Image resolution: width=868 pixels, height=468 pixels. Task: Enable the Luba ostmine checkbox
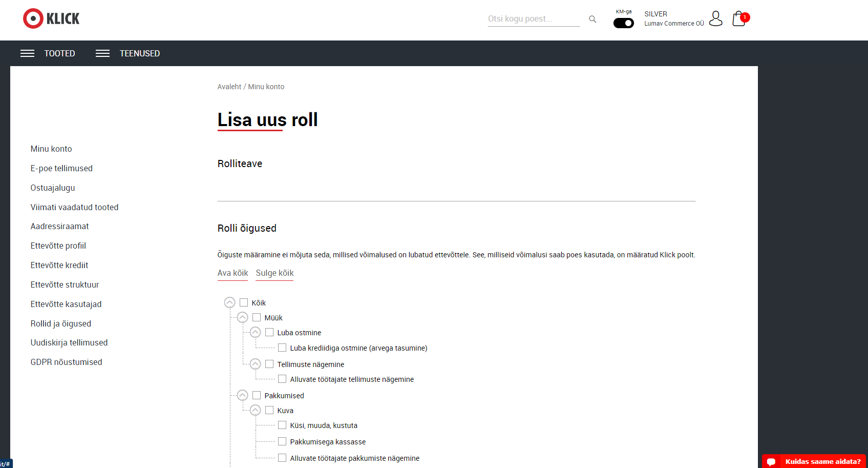[269, 332]
